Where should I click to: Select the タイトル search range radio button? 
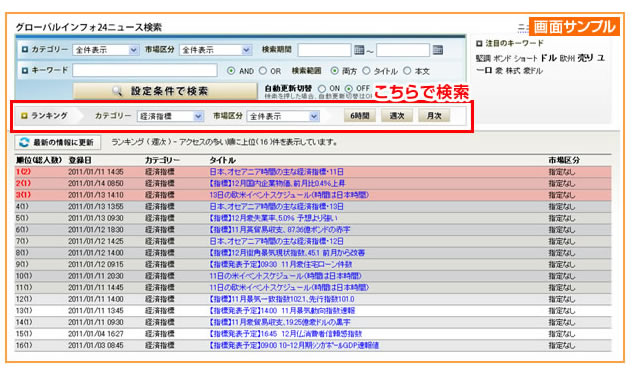click(366, 71)
